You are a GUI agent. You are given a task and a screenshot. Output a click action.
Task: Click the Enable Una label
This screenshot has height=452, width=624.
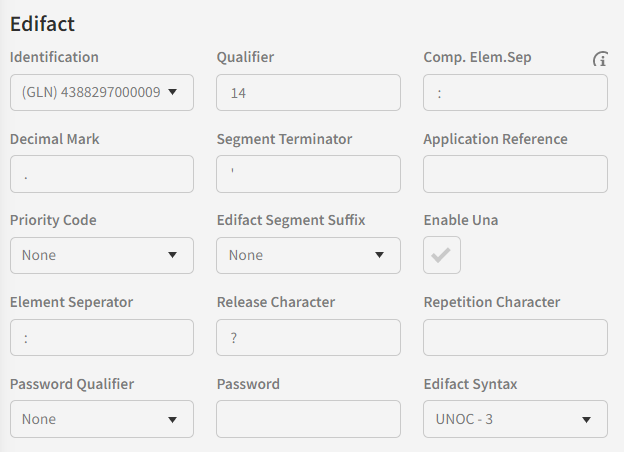click(x=460, y=220)
